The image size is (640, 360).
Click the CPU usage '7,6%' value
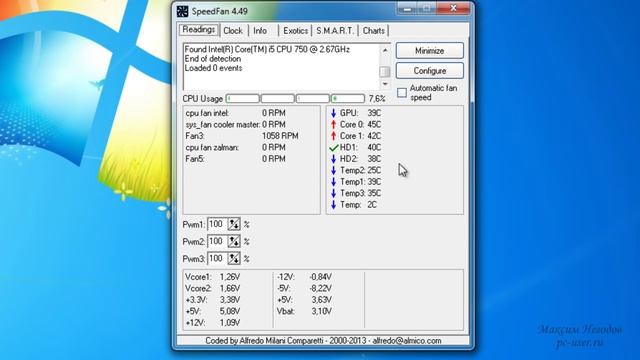[377, 99]
